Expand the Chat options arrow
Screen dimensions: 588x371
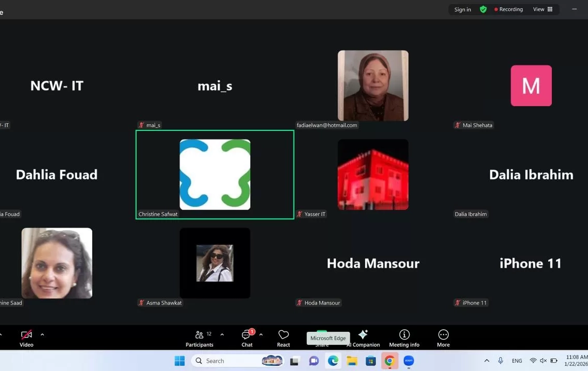coord(261,334)
